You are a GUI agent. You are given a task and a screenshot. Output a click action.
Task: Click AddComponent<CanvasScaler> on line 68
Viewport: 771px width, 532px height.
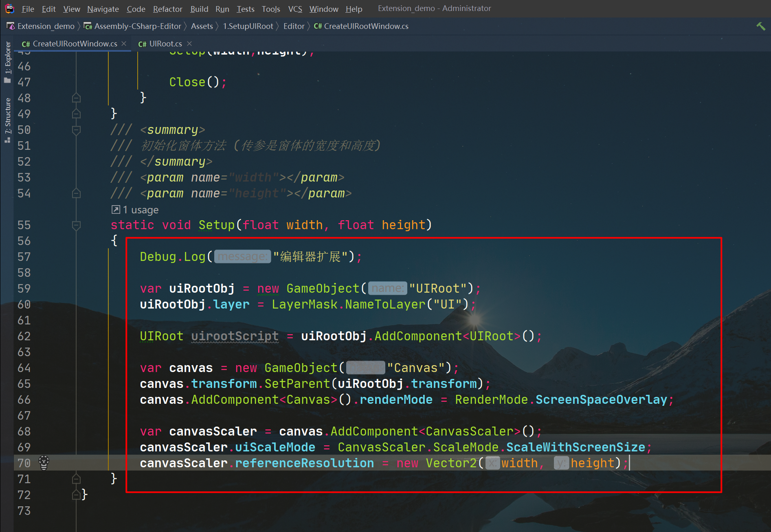click(x=426, y=431)
